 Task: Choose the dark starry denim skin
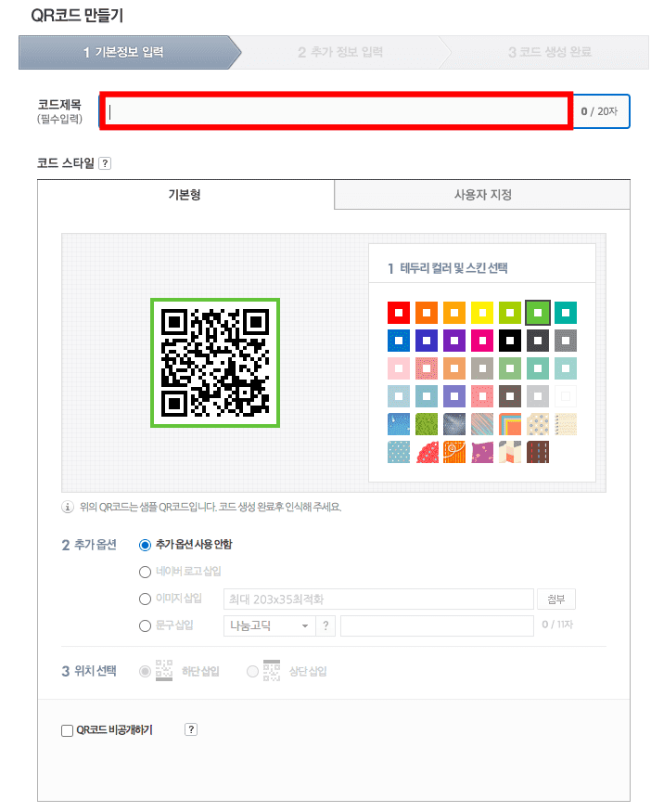(454, 424)
